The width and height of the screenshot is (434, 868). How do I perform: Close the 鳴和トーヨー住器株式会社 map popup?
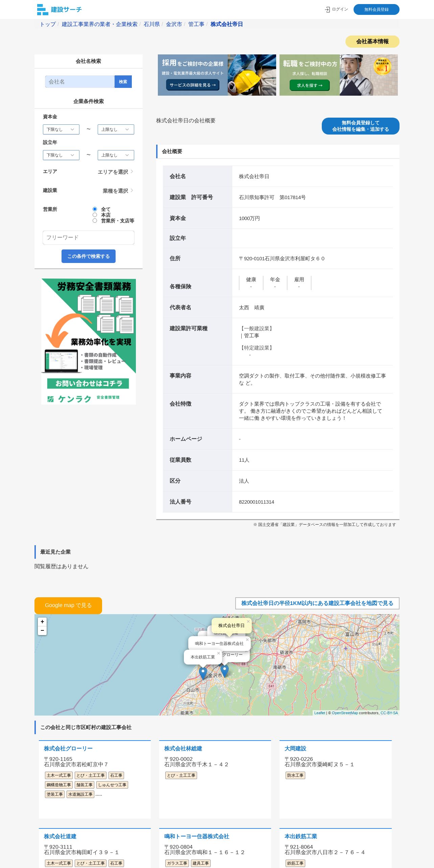[247, 640]
